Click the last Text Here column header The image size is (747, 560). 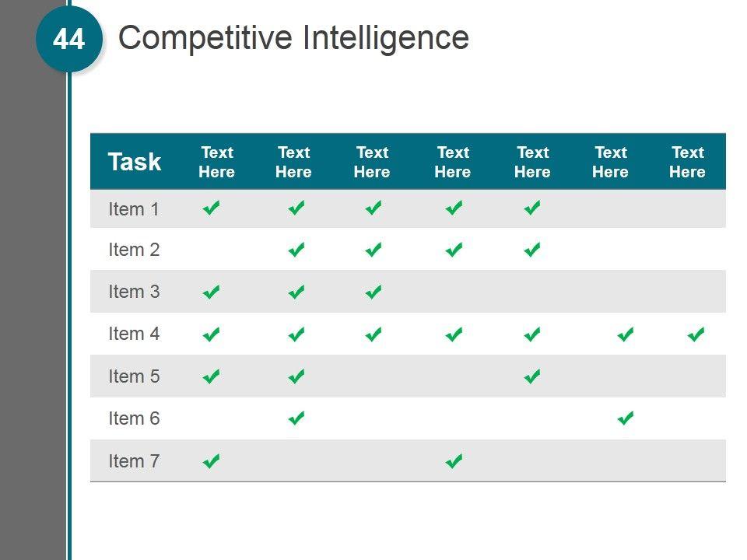(x=687, y=162)
